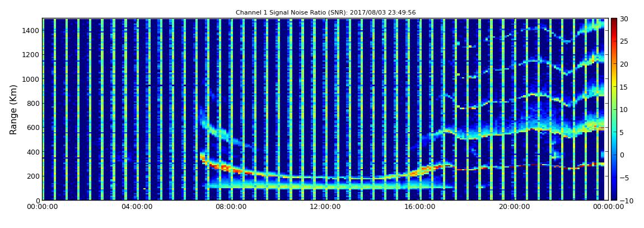644x228 pixels.
Task: Click the colorbar 20 value label
Action: (624, 64)
